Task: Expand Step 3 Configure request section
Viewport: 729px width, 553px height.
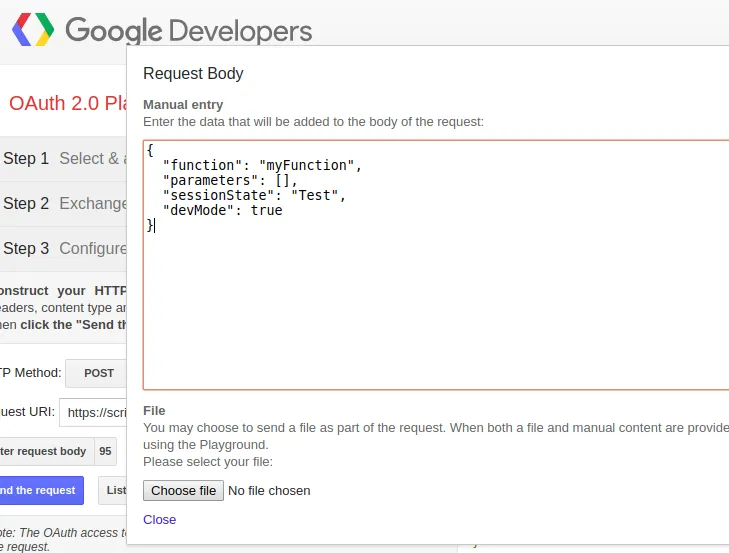Action: (63, 249)
